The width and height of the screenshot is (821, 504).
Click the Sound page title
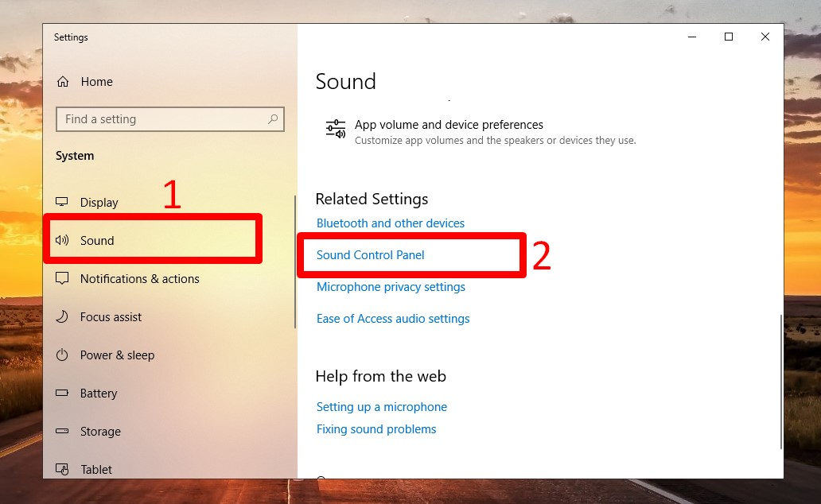pyautogui.click(x=345, y=82)
